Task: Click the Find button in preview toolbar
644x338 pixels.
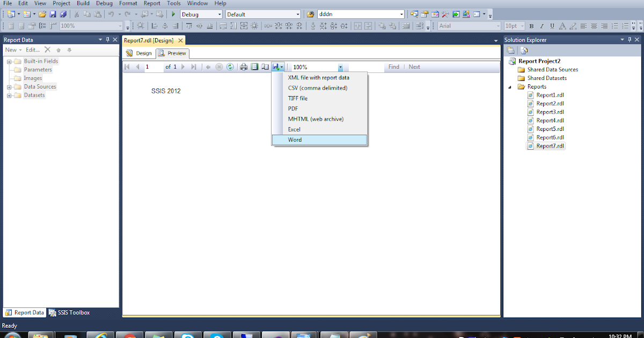Action: point(393,67)
